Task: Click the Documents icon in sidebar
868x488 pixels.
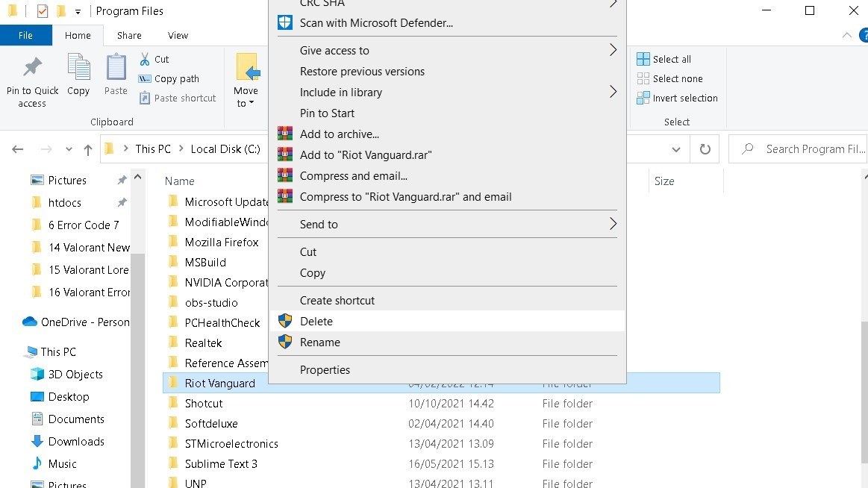Action: pyautogui.click(x=37, y=419)
